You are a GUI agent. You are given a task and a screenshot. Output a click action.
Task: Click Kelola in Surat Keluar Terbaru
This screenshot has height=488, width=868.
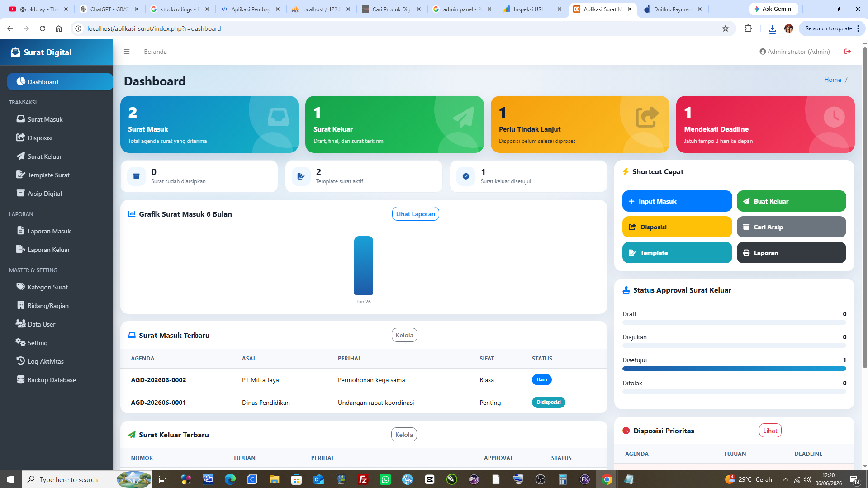[404, 435]
